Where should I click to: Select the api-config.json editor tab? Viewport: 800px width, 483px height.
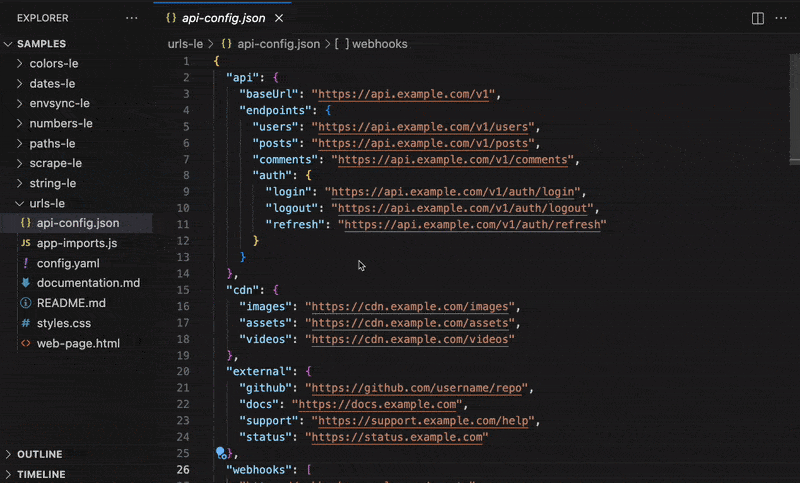(222, 18)
